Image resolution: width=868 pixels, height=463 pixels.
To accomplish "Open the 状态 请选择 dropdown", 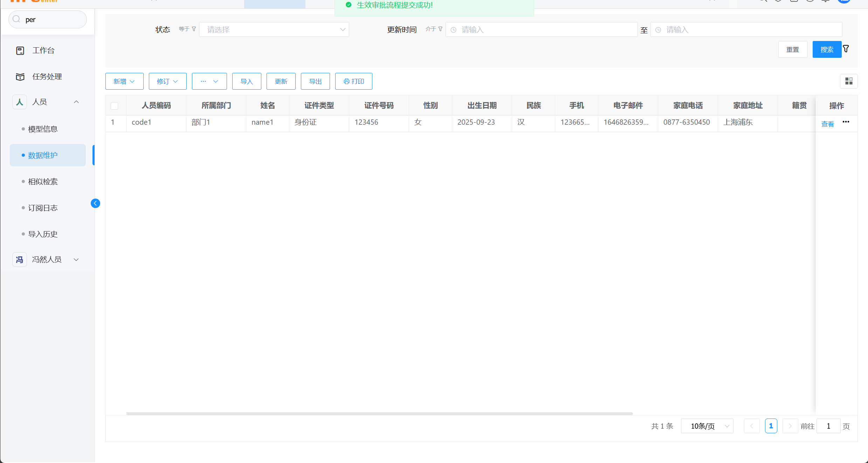I will pyautogui.click(x=274, y=29).
